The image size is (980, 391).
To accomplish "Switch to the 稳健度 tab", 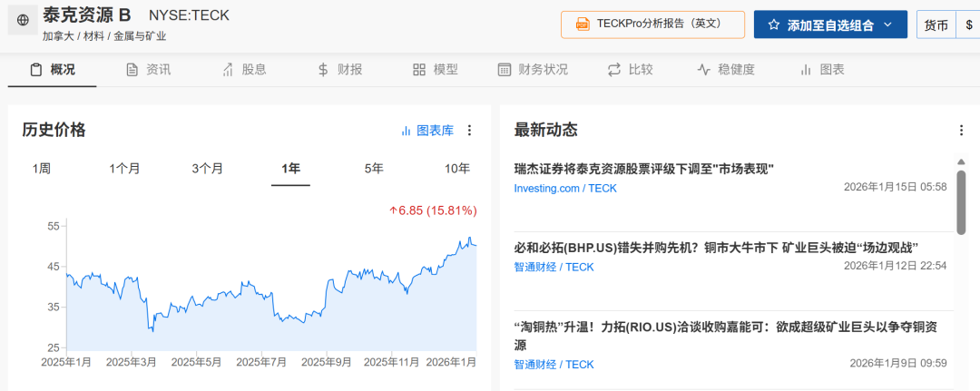I will (x=725, y=70).
